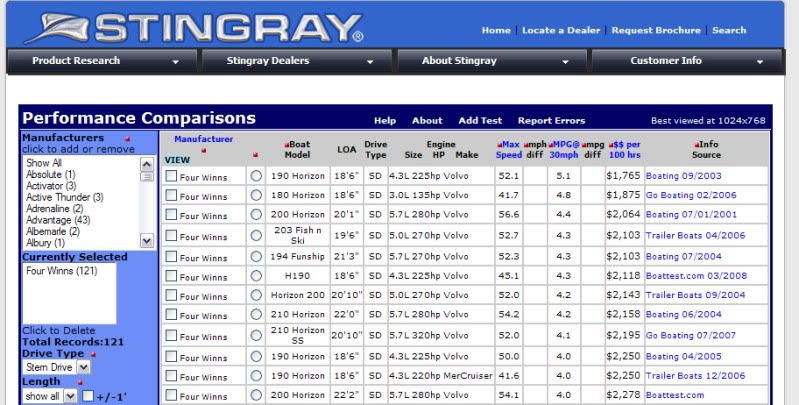Viewport: 799px width, 405px height.
Task: Open Boattest.com 03/2008 source link
Action: tap(696, 276)
